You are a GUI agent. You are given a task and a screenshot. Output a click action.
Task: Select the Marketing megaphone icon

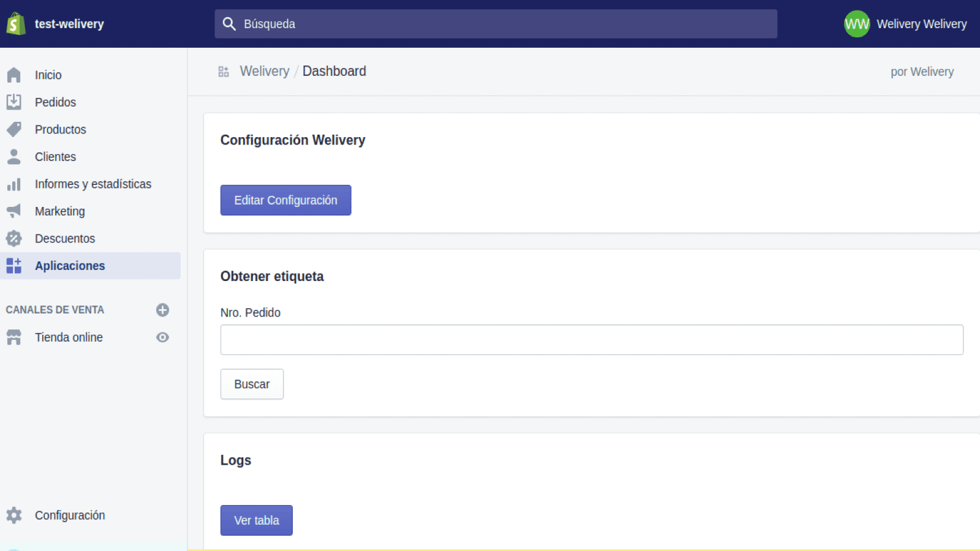point(13,211)
